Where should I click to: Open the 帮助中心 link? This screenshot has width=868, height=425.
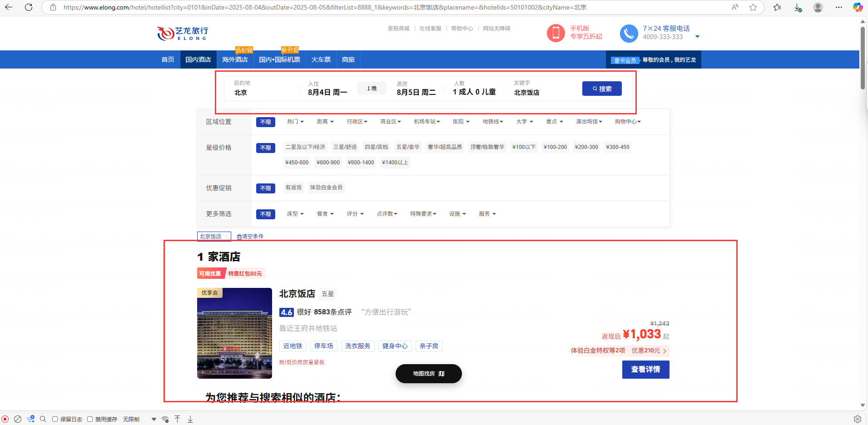point(462,29)
